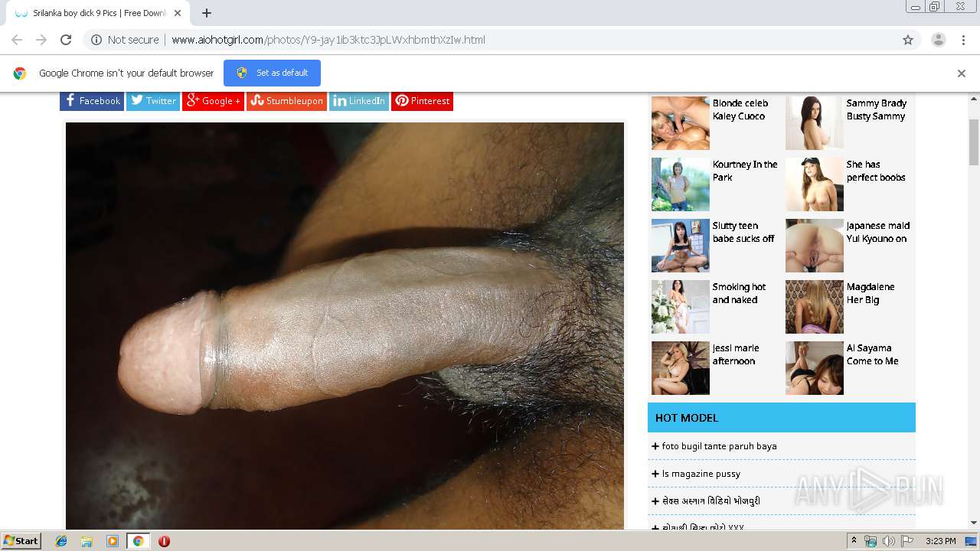Viewport: 980px width, 551px height.
Task: Open the Not secure site info icon
Action: click(x=96, y=40)
